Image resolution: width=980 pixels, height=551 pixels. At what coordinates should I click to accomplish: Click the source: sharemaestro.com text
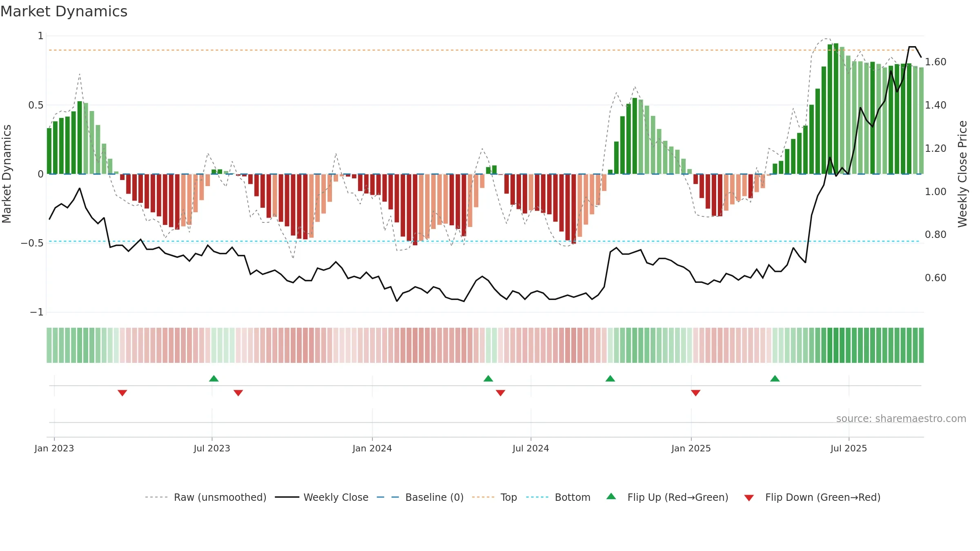coord(901,418)
